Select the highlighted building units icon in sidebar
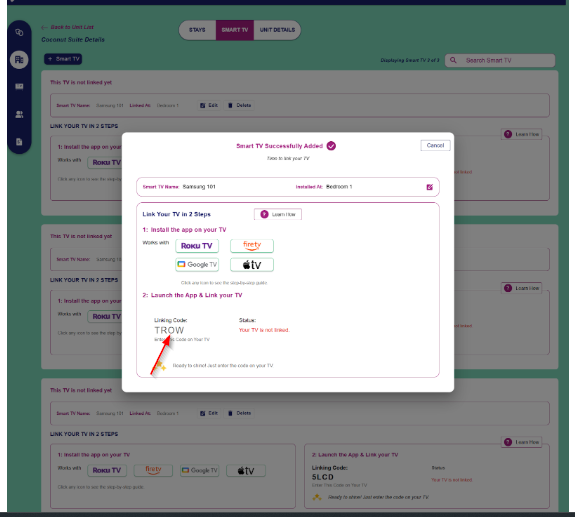The height and width of the screenshot is (517, 575). coord(19,59)
